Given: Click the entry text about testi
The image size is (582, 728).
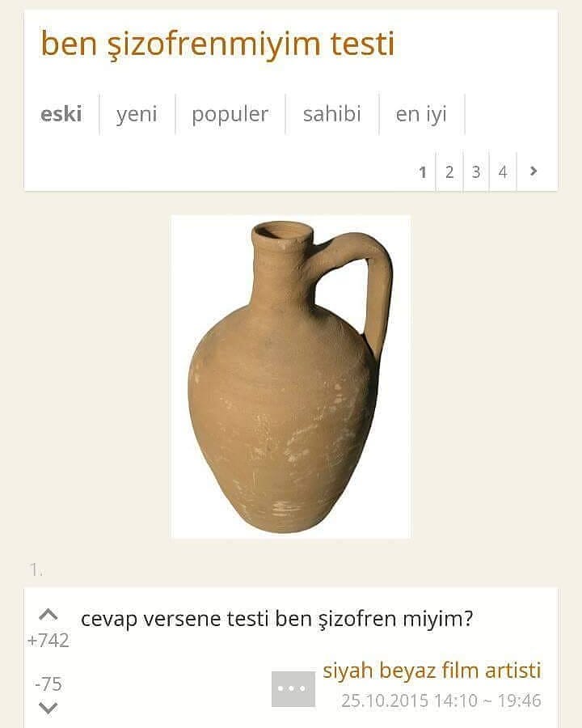Looking at the screenshot, I should [276, 619].
